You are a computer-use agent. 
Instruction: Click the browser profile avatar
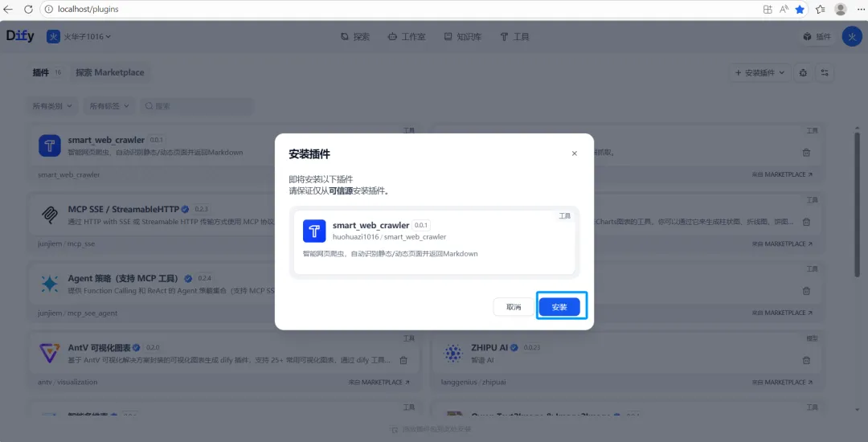point(841,10)
